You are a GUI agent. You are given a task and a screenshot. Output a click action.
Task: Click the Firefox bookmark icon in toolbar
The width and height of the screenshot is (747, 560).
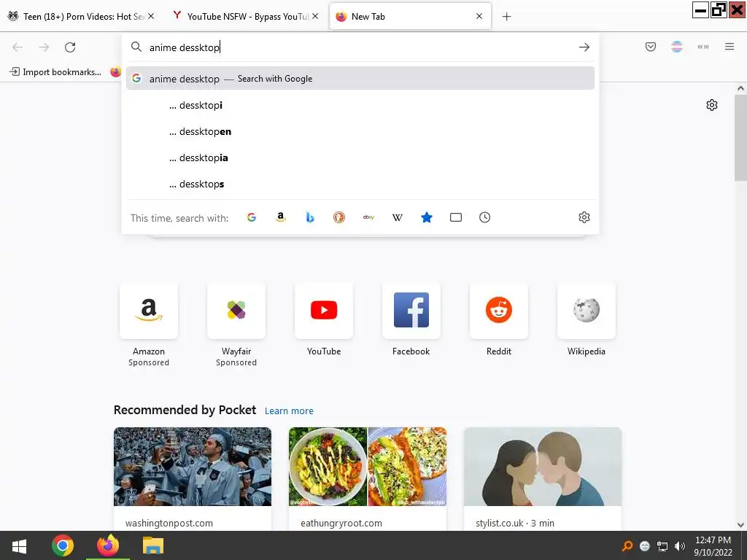pos(115,72)
